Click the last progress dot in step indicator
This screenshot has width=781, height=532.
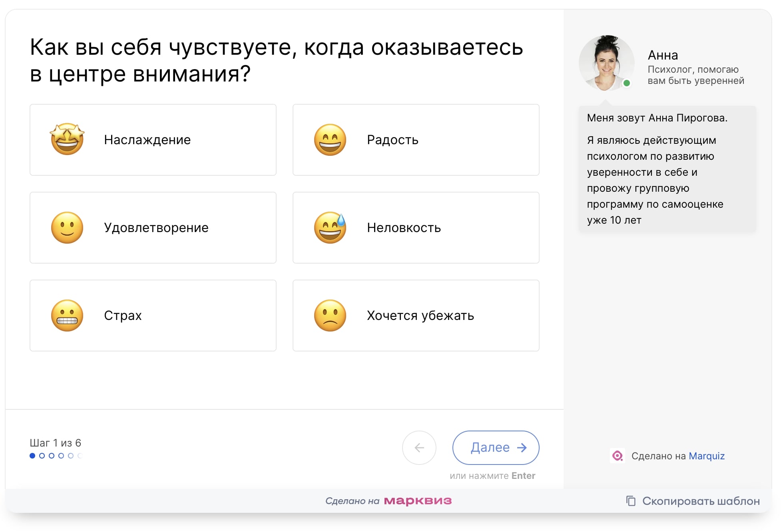pos(80,455)
